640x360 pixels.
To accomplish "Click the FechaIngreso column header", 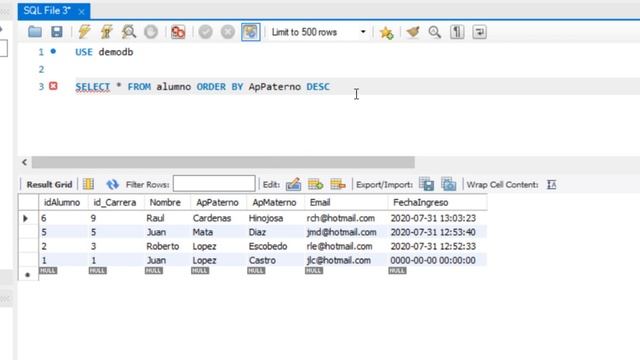I will click(x=437, y=202).
